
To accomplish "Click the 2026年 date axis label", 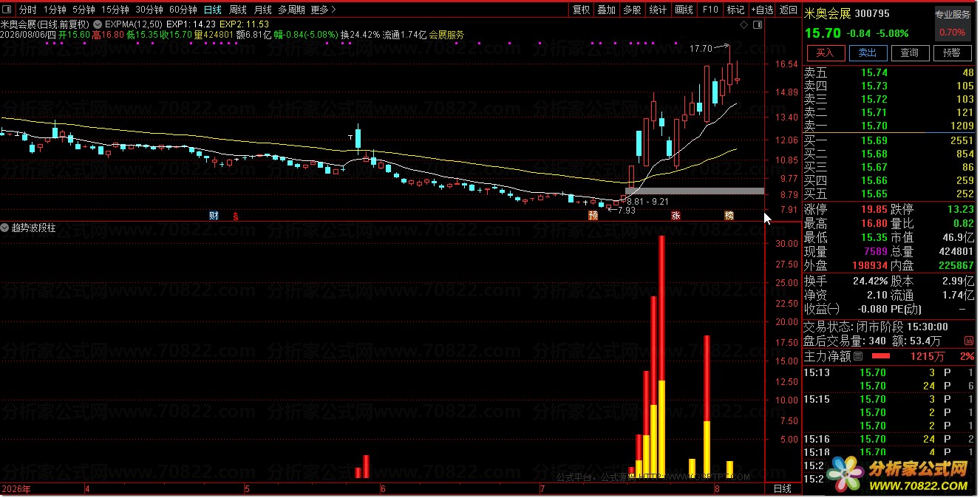I will pos(16,489).
